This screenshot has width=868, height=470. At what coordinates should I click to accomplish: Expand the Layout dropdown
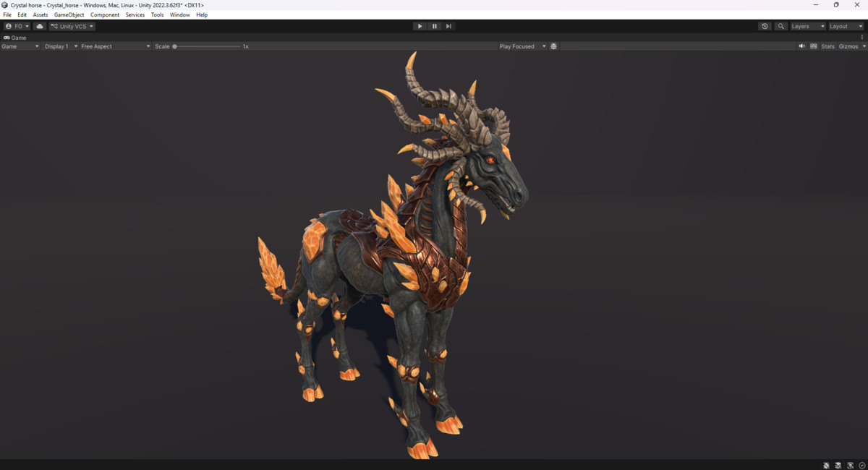[x=846, y=26]
